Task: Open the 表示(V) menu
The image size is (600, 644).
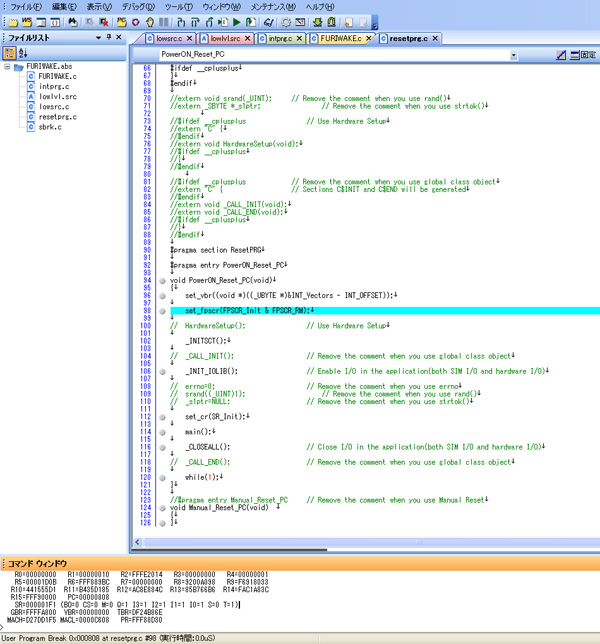Action: [99, 7]
